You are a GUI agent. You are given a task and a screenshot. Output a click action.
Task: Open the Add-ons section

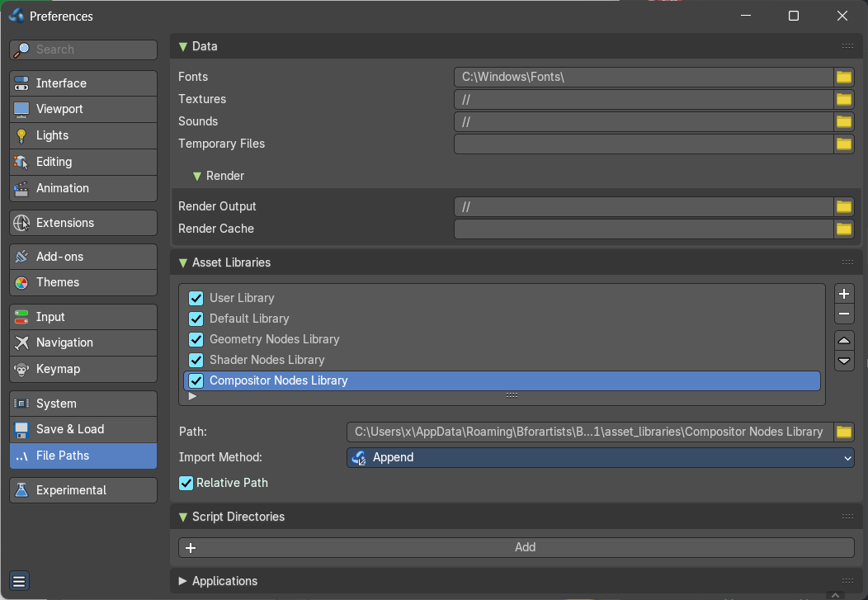click(83, 257)
